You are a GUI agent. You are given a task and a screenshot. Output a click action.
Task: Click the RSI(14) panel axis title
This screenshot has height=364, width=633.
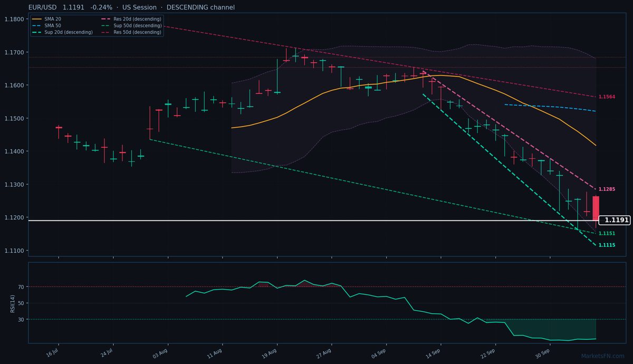pyautogui.click(x=13, y=303)
